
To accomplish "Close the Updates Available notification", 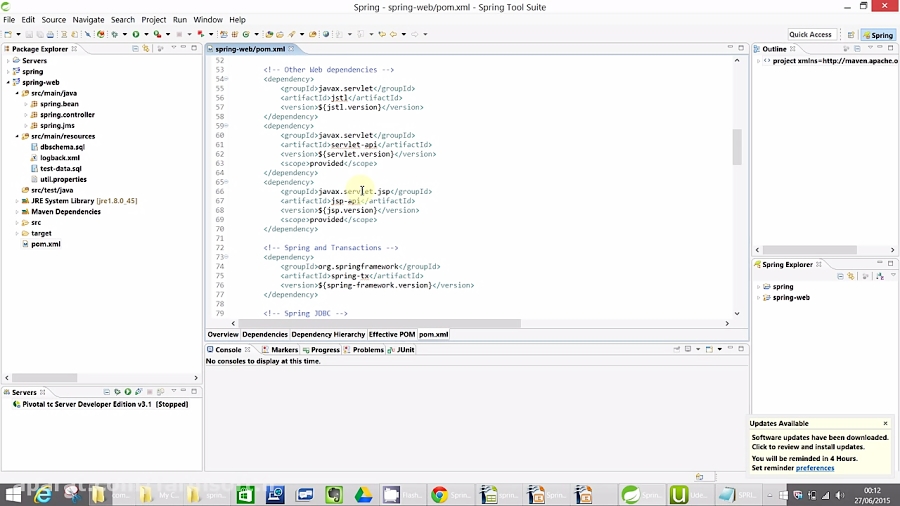I will tap(885, 423).
